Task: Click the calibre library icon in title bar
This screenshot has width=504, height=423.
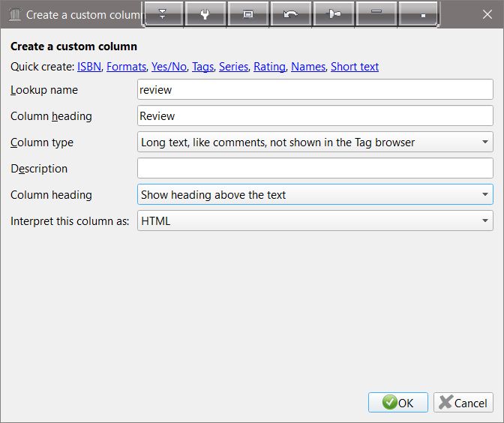Action: coord(14,14)
